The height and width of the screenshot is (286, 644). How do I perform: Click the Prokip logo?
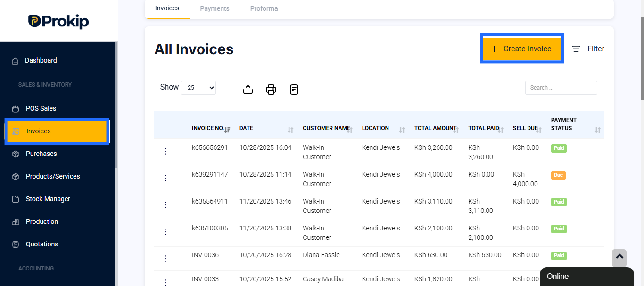(58, 21)
